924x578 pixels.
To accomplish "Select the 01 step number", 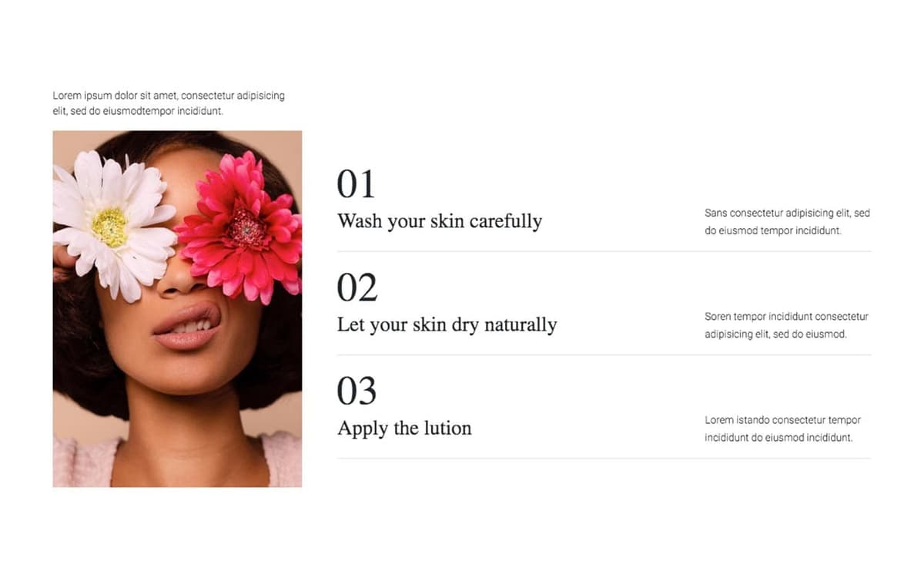I will (x=356, y=184).
